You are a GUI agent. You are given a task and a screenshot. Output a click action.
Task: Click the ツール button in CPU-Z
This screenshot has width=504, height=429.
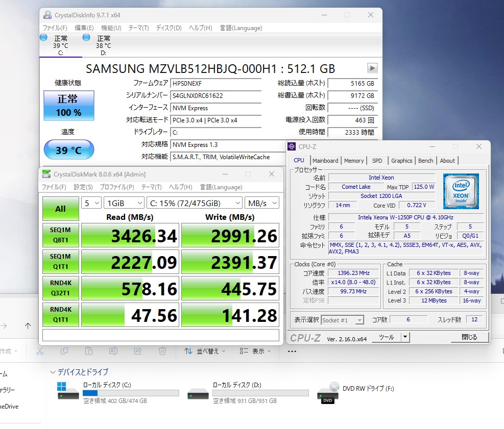(x=387, y=337)
